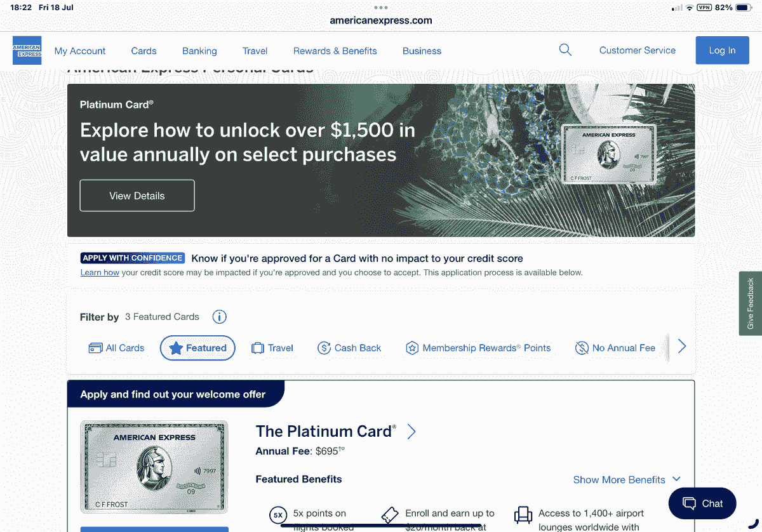
Task: Filter by Cash Back cards
Action: (x=349, y=348)
